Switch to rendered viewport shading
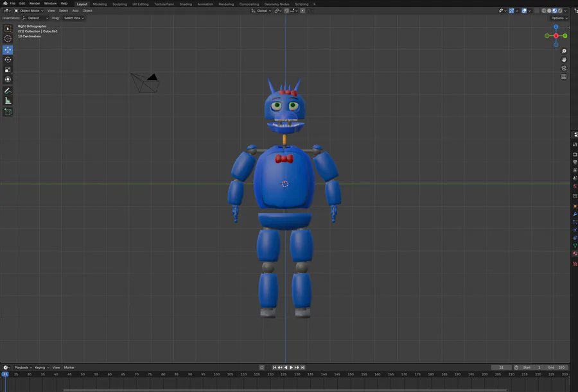The width and height of the screenshot is (578, 392). point(560,11)
